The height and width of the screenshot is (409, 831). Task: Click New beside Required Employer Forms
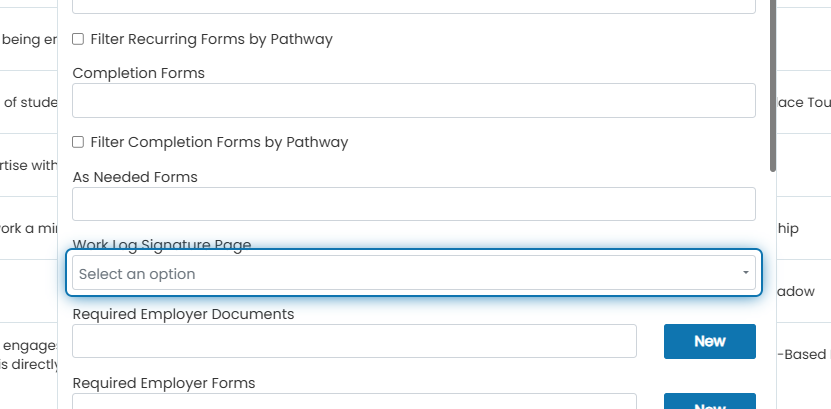point(710,402)
